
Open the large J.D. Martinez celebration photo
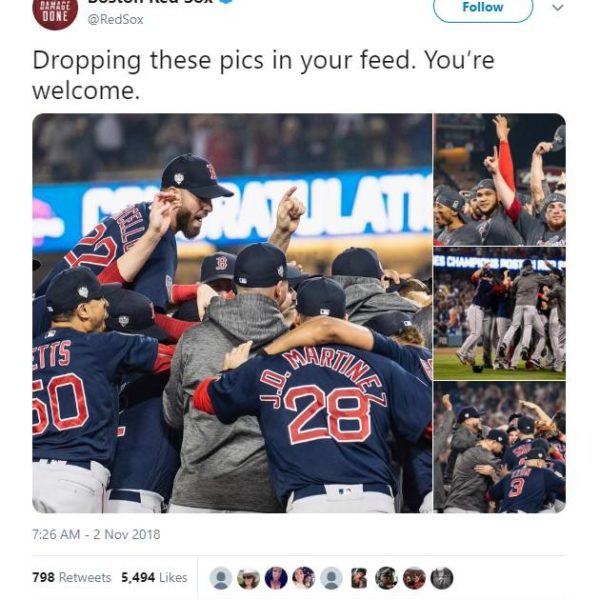(x=232, y=313)
